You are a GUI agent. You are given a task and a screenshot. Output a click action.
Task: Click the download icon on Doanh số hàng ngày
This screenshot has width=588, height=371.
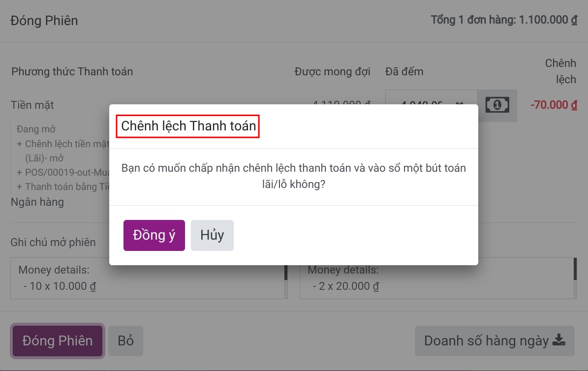coord(559,340)
